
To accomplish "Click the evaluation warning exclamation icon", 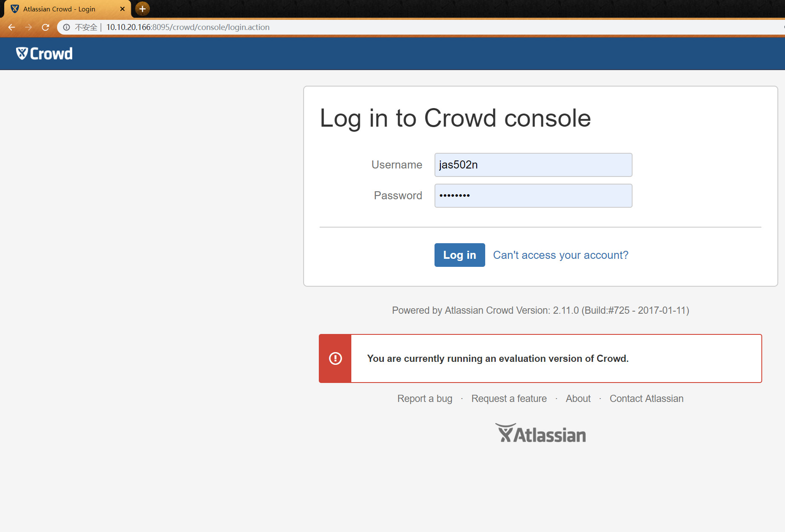I will [335, 358].
